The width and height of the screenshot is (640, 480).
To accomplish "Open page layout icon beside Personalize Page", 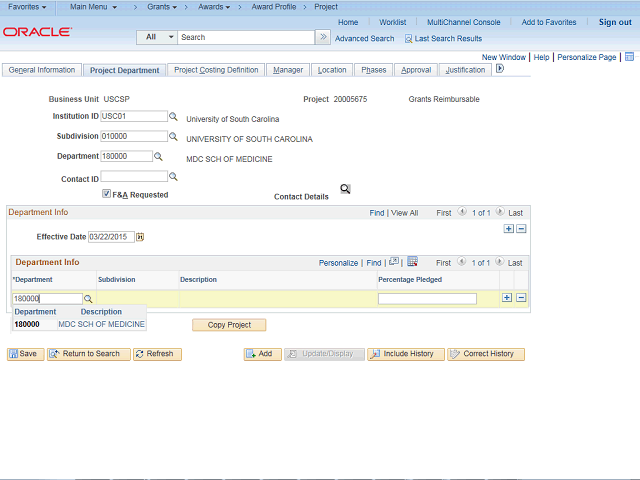I will click(629, 57).
